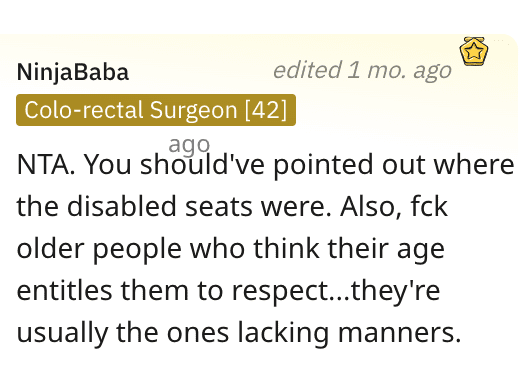
Task: Click the word 'entitles' in the comment
Action: coord(64,290)
